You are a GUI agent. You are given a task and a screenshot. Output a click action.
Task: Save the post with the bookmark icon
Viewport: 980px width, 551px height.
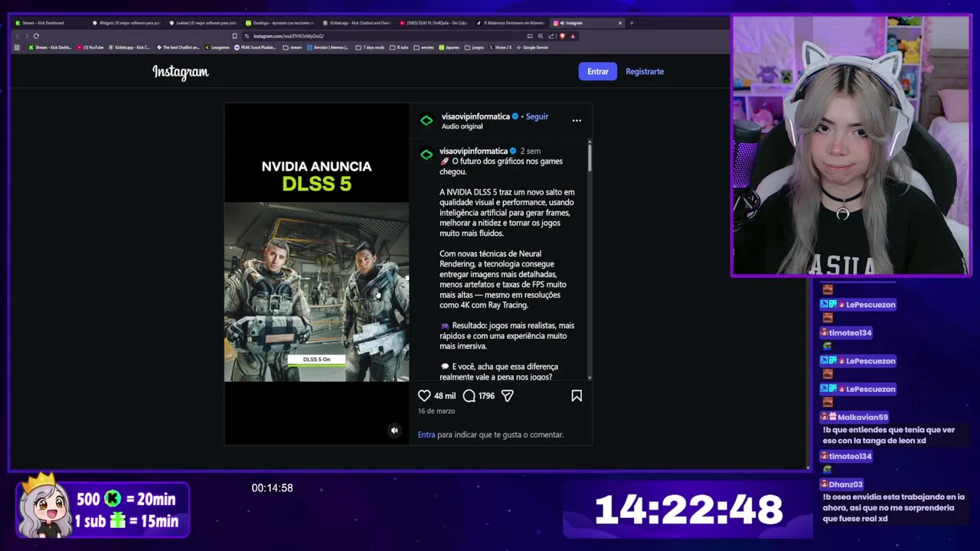[x=577, y=396]
